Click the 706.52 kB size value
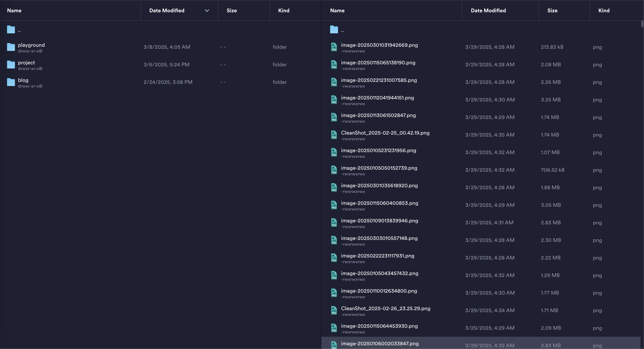Image resolution: width=644 pixels, height=349 pixels. pyautogui.click(x=552, y=170)
